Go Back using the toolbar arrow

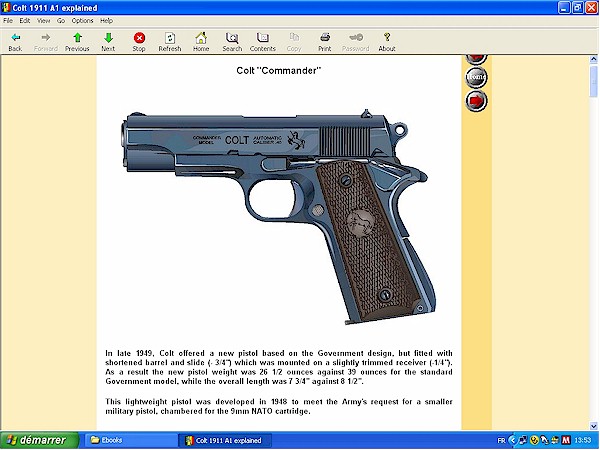[15, 42]
